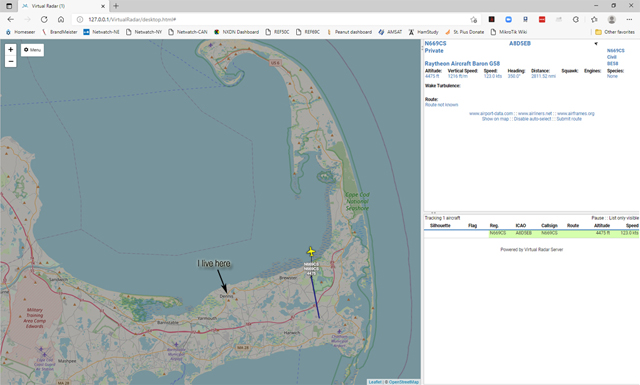
Task: Select the N669CS row in aircraft list
Action: (x=531, y=233)
